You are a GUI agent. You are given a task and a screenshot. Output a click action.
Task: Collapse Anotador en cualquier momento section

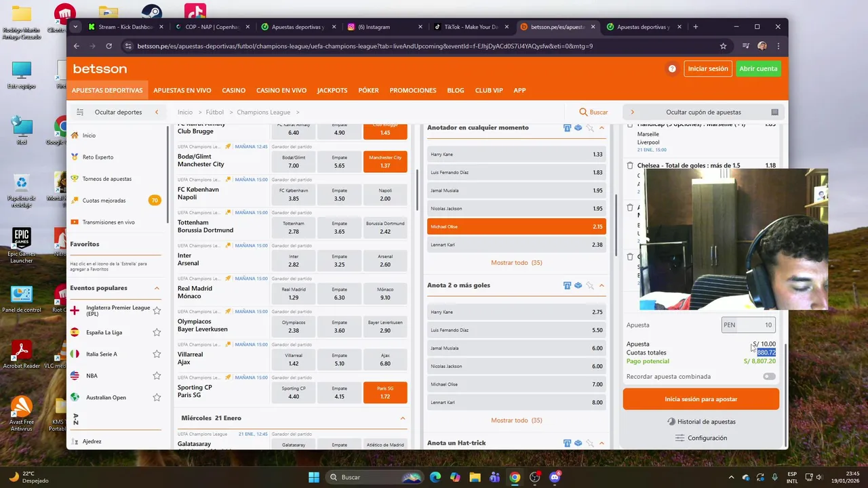[x=601, y=127]
